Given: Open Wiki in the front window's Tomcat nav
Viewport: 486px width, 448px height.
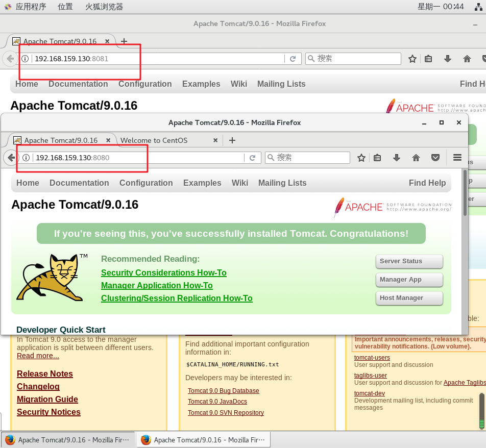Looking at the screenshot, I should [240, 183].
